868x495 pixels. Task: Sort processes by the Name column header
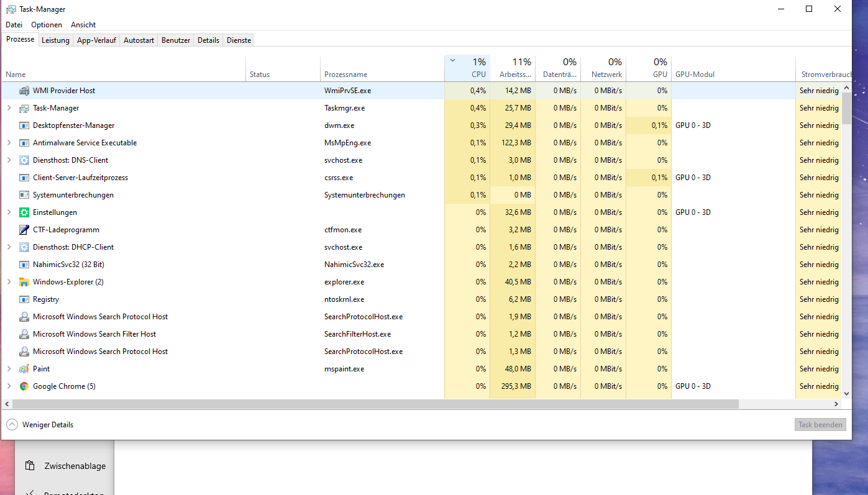click(124, 68)
